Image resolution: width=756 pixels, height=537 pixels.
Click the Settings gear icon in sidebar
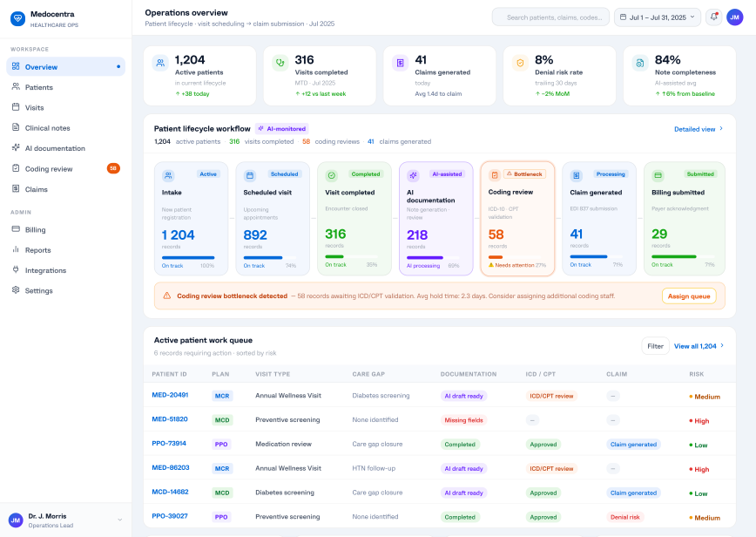16,290
